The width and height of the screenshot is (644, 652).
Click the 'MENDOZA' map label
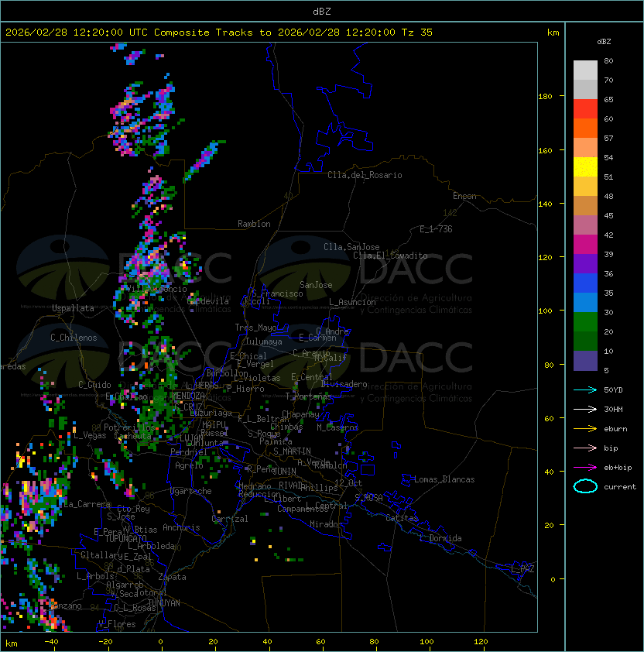188,395
